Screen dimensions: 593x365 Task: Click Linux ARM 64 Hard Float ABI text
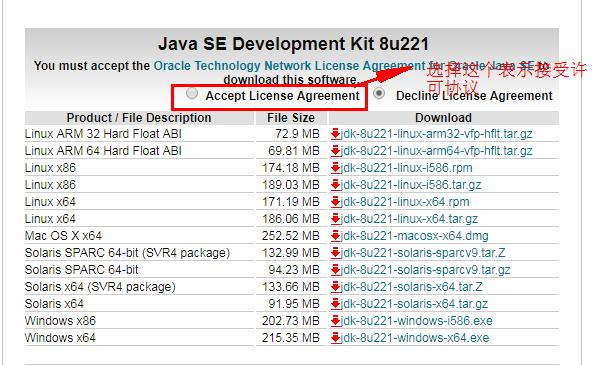click(x=103, y=151)
